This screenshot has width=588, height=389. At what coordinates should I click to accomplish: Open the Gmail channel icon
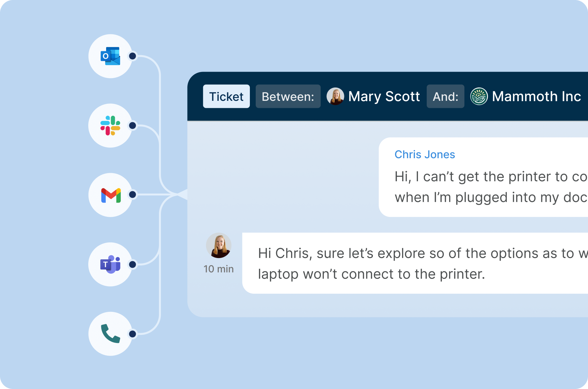(110, 195)
